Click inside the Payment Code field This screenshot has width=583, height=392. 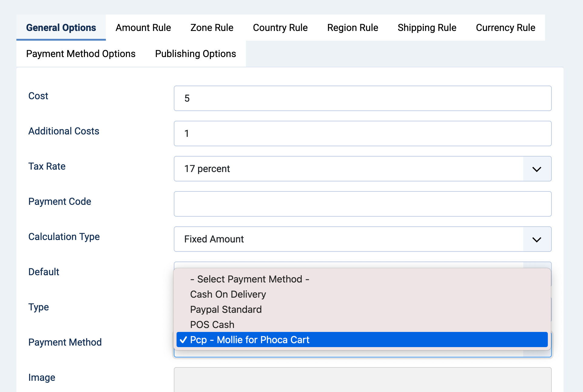(362, 204)
